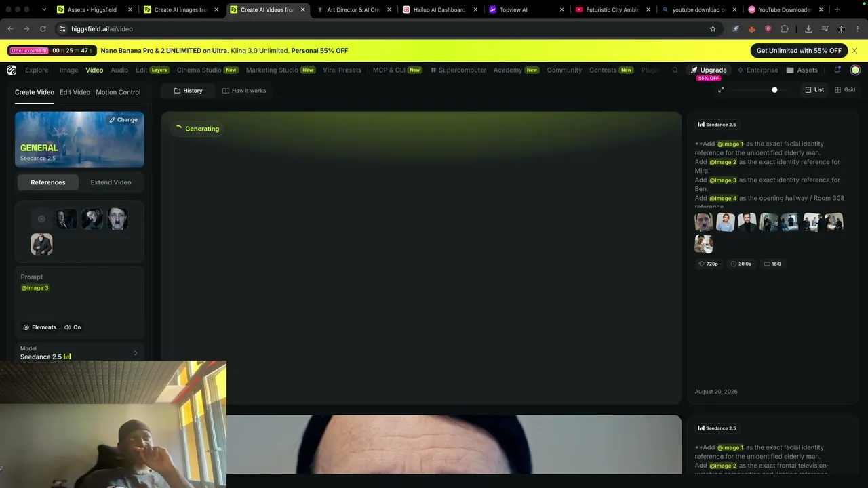Open the Image menu in navigation
Screen dimensions: 868x488
pyautogui.click(x=68, y=70)
